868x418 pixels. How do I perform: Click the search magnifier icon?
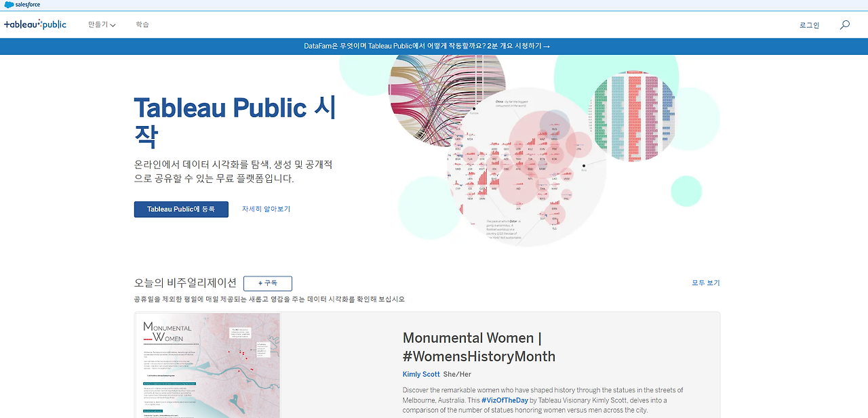845,25
